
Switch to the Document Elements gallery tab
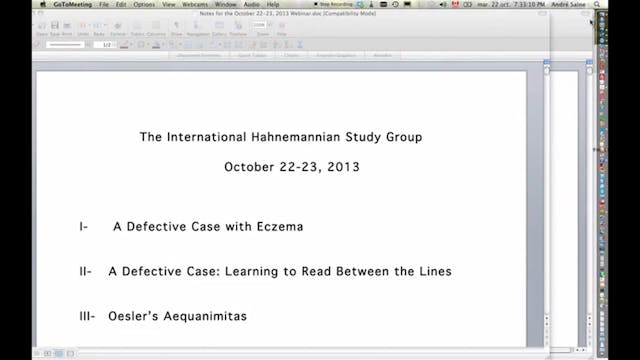point(199,55)
